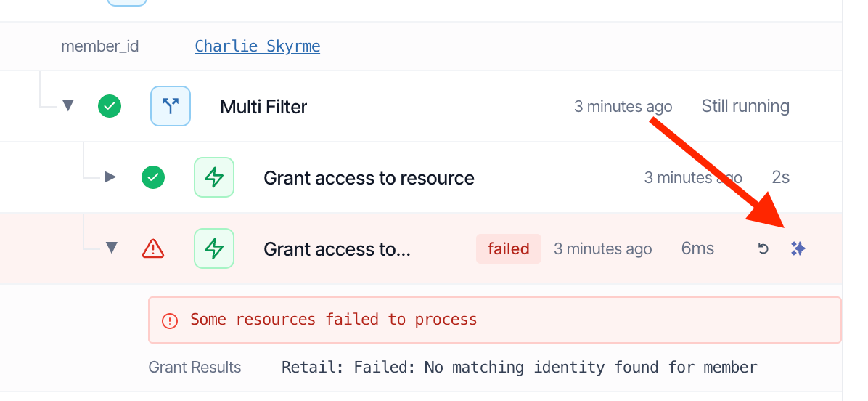
Task: Collapse the failed Grant access to... step
Action: (112, 248)
